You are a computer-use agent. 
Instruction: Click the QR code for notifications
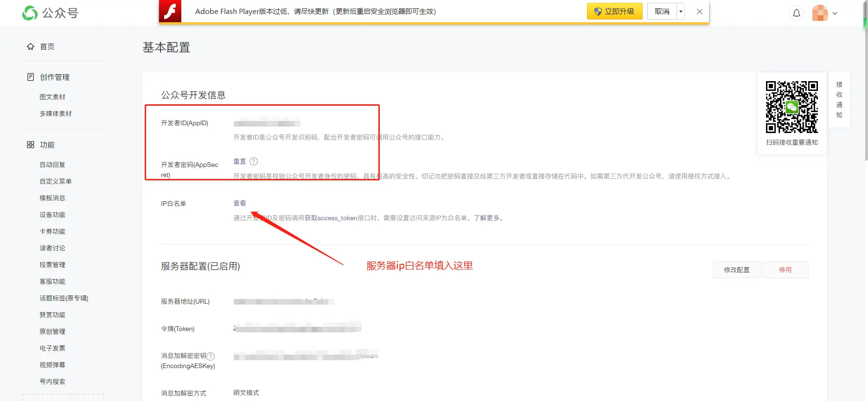click(x=791, y=107)
